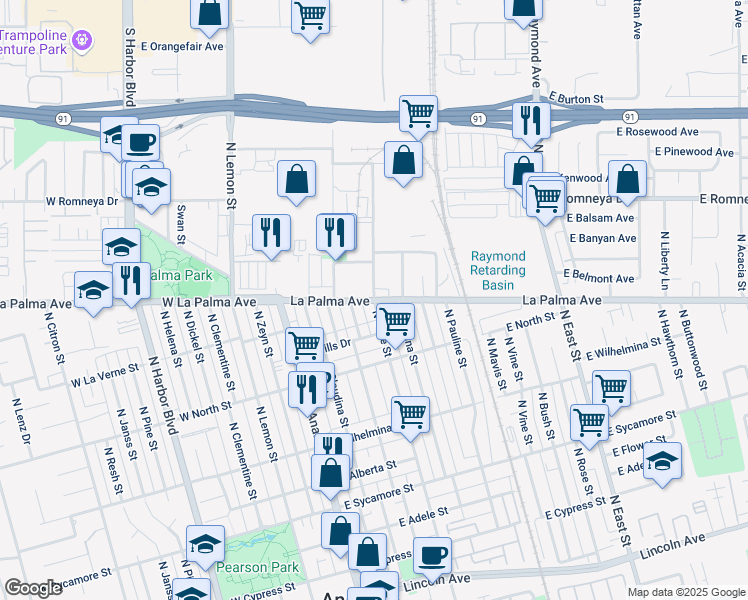
Task: Select the E Cypress St label
Action: click(x=576, y=508)
